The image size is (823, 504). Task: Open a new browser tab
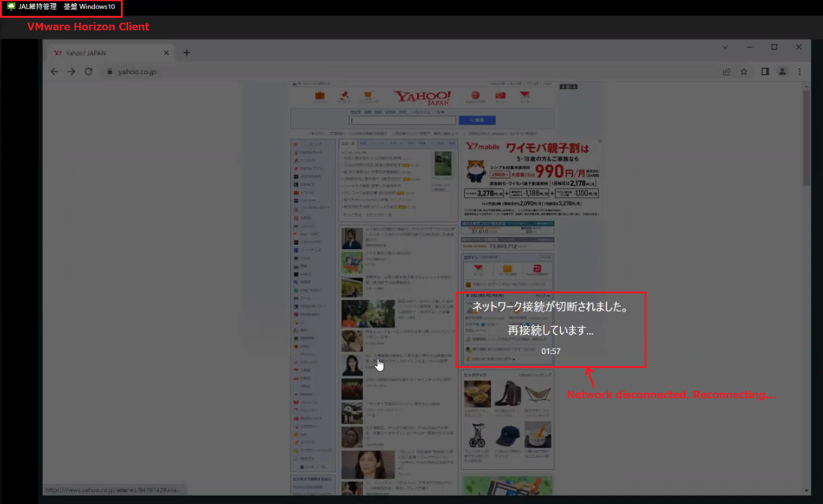point(187,52)
